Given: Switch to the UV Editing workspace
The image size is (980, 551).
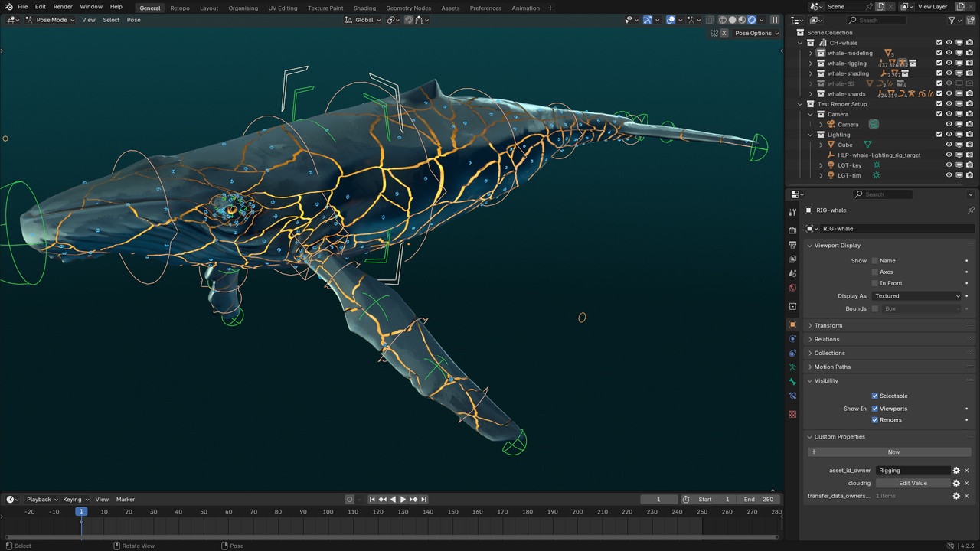Looking at the screenshot, I should [x=283, y=8].
